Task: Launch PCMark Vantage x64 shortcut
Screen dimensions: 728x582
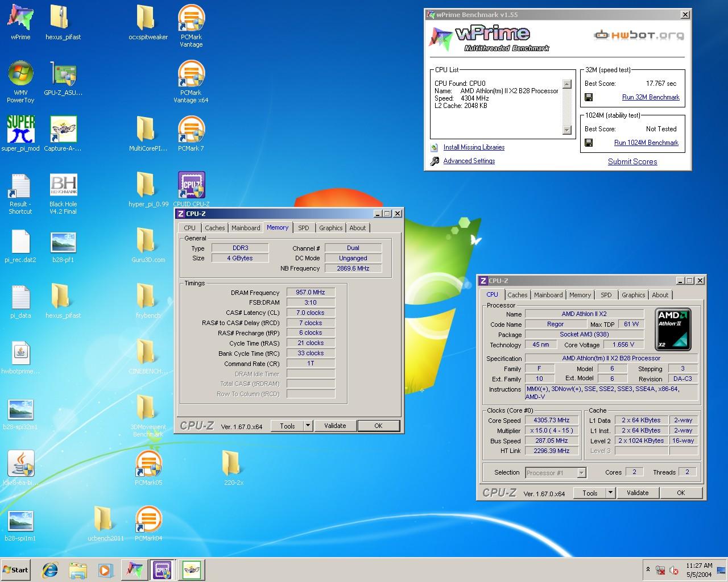Action: 191,81
